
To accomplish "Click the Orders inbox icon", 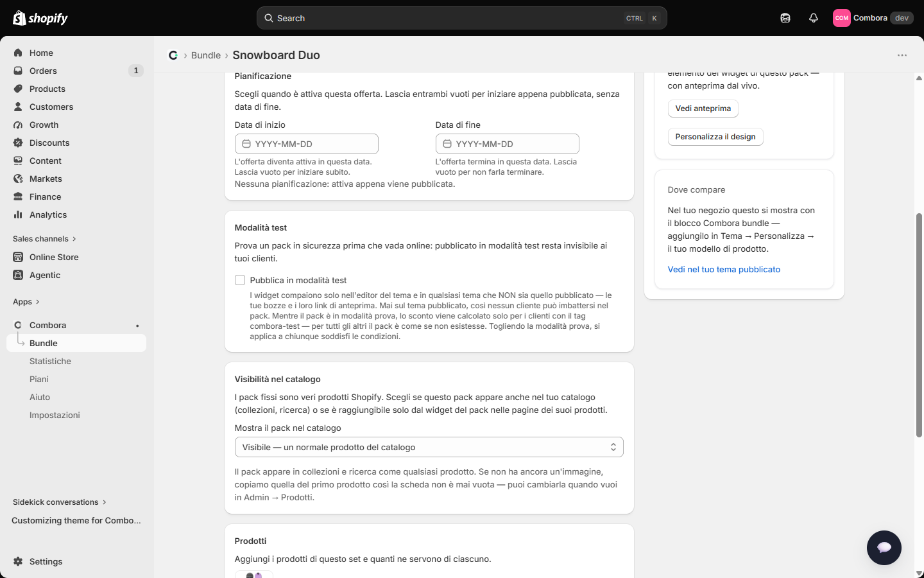I will (x=18, y=71).
